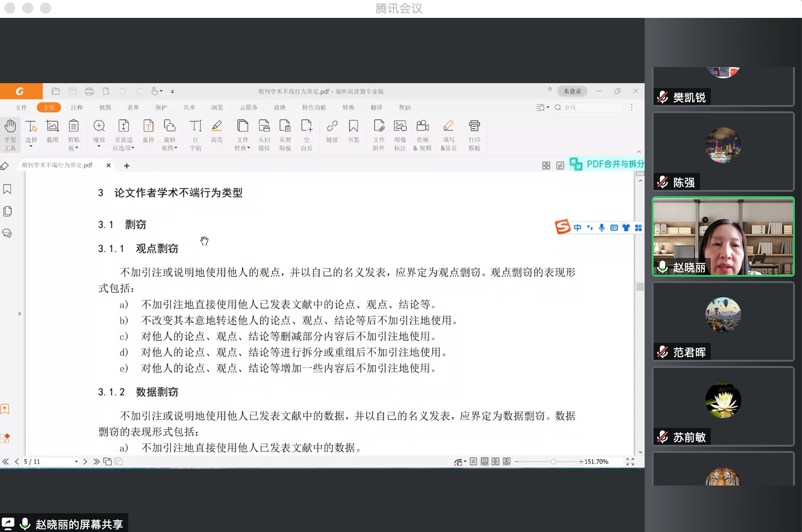Screen dimensions: 802x532
Task: Click the Link (链接) tool icon
Action: [x=332, y=131]
